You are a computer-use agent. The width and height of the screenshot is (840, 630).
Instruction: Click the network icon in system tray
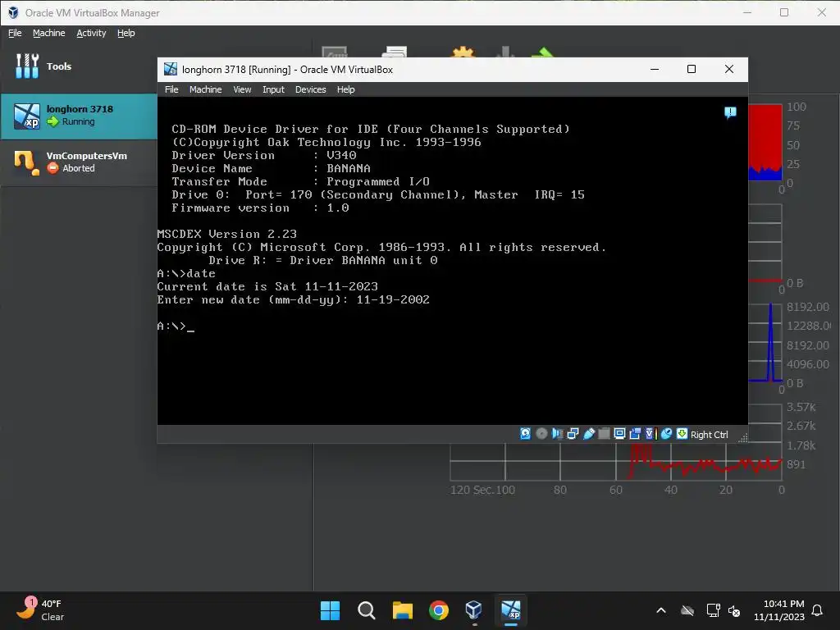(x=713, y=610)
